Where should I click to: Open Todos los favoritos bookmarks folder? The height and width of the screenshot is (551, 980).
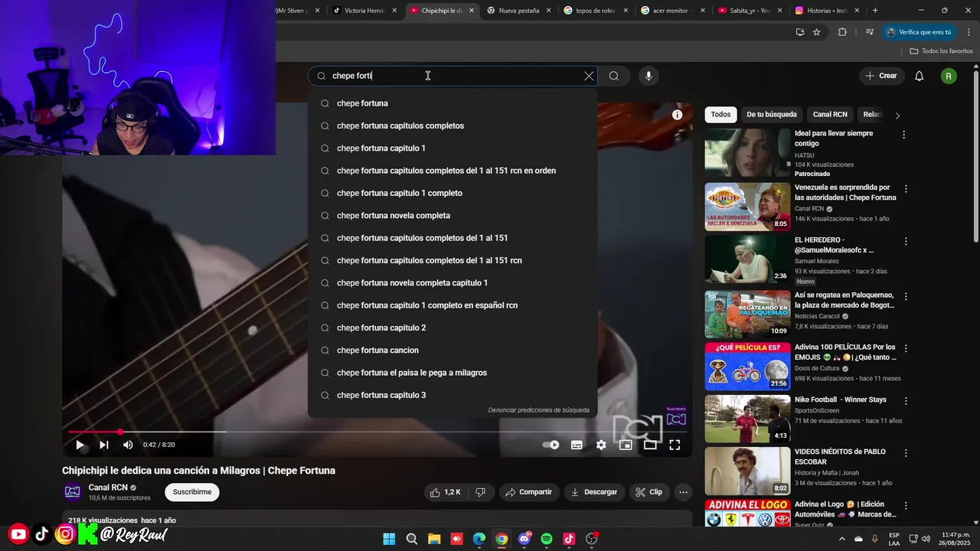tap(941, 51)
